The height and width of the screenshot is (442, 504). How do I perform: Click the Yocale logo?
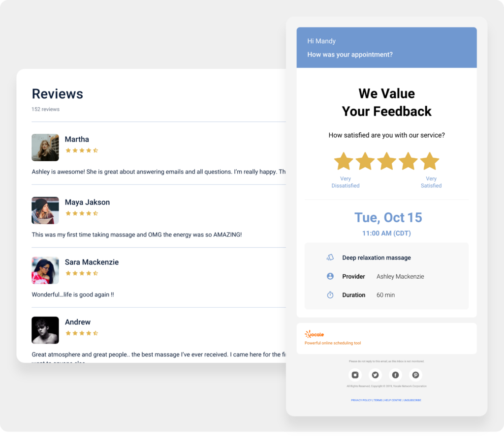point(315,334)
